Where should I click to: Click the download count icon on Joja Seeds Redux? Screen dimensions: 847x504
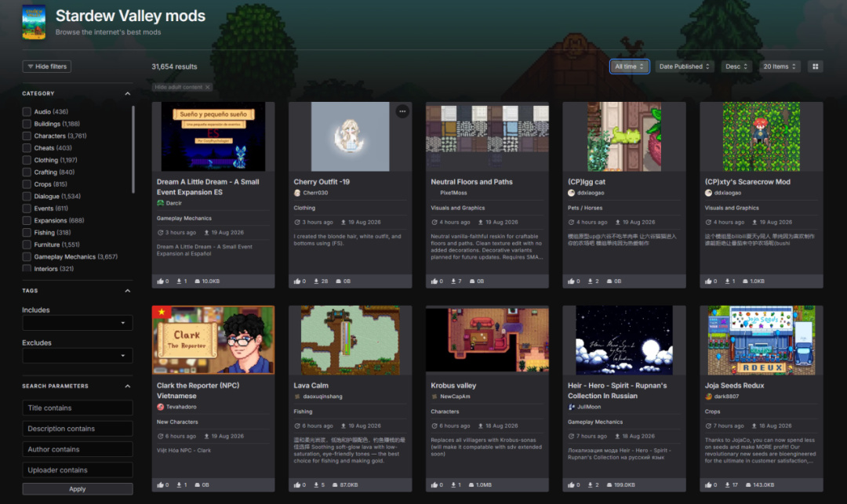pos(727,484)
